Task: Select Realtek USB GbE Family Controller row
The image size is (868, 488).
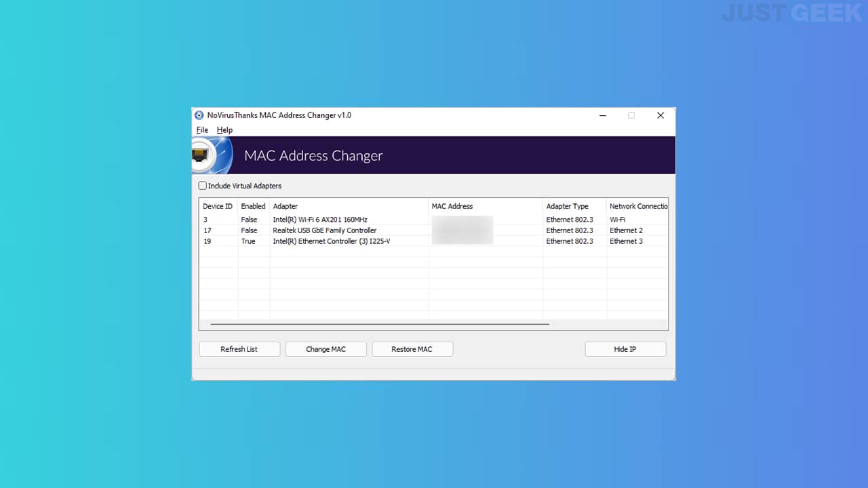Action: pos(434,230)
